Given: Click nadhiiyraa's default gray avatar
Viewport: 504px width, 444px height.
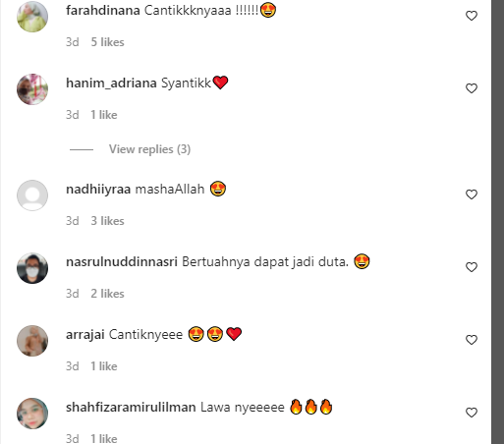Looking at the screenshot, I should pyautogui.click(x=32, y=195).
